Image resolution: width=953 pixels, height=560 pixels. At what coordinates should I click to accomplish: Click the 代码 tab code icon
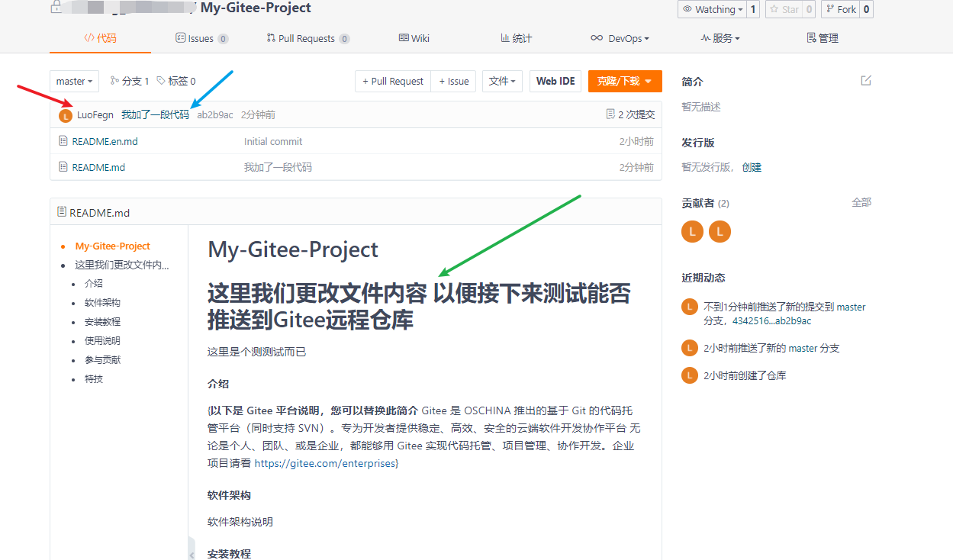pyautogui.click(x=89, y=38)
